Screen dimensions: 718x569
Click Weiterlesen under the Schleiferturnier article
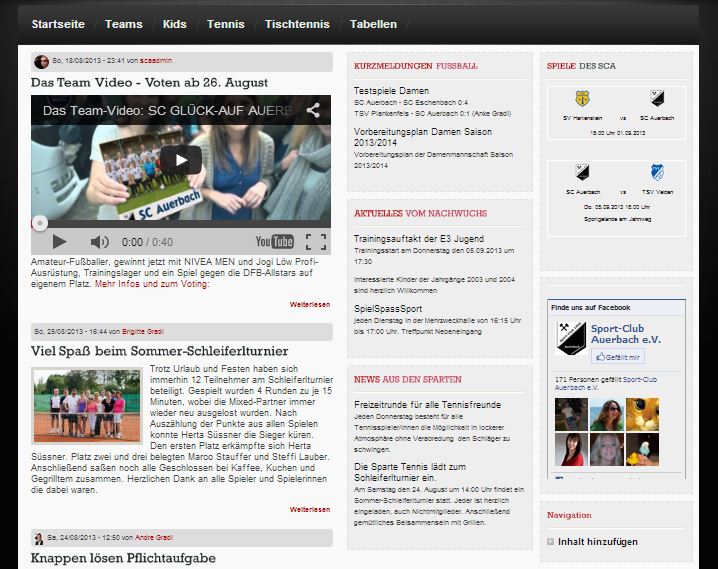click(x=309, y=509)
